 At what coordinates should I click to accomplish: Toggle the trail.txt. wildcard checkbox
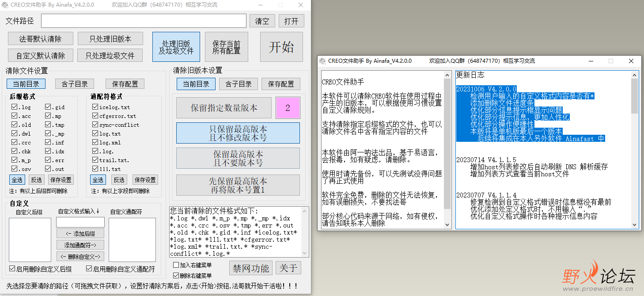95,160
